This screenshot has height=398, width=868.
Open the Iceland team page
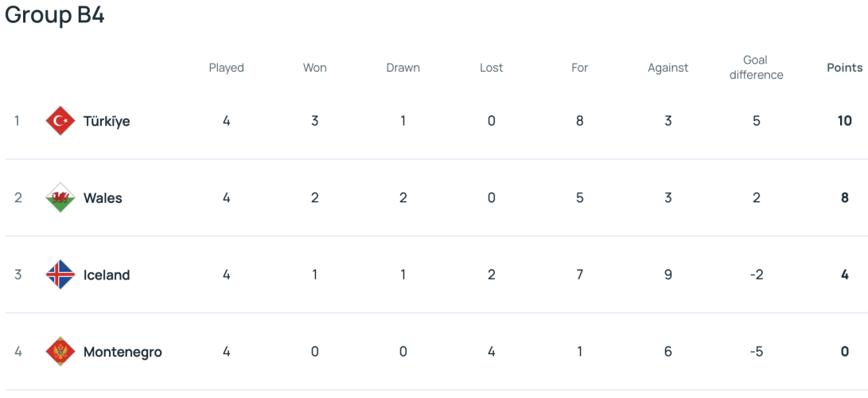pyautogui.click(x=107, y=275)
